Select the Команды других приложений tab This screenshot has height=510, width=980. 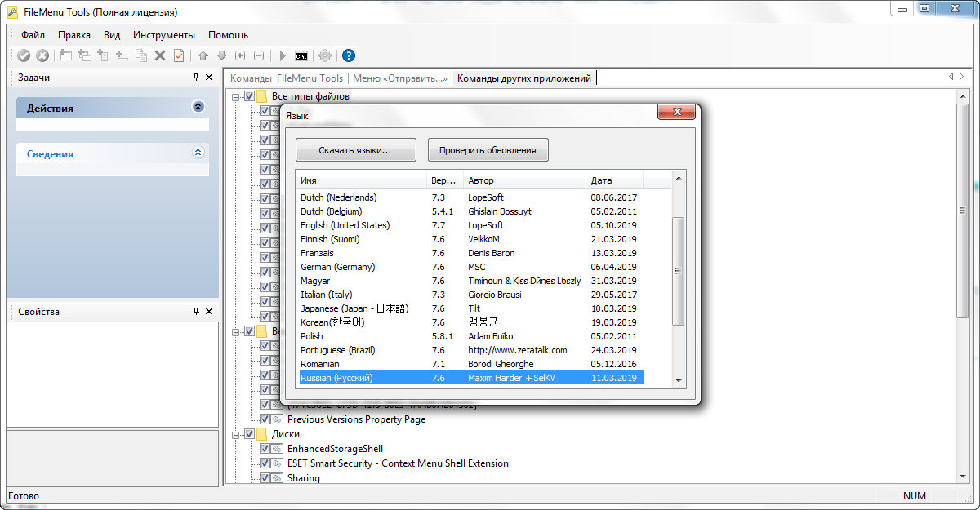tap(524, 78)
